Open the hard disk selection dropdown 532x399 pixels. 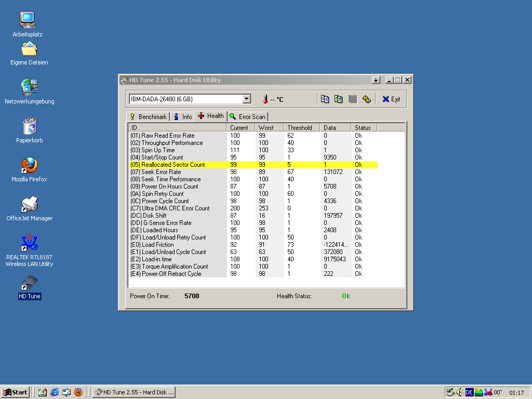[247, 99]
